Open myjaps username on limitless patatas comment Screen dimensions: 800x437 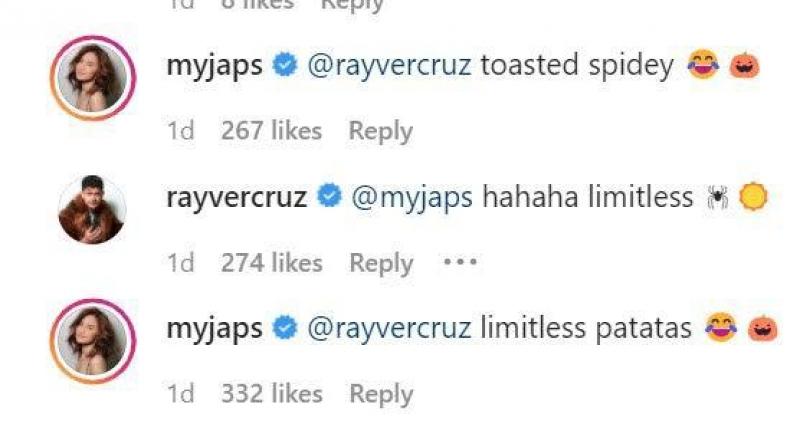pos(214,328)
